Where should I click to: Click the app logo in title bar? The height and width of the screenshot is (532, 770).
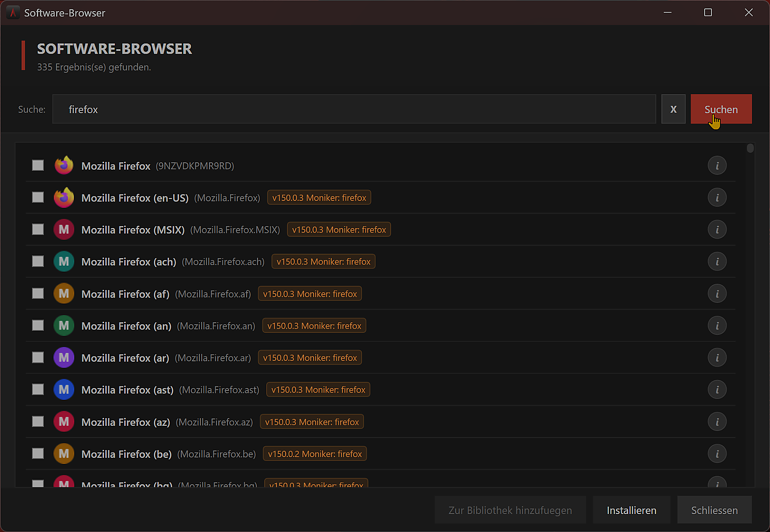(13, 13)
